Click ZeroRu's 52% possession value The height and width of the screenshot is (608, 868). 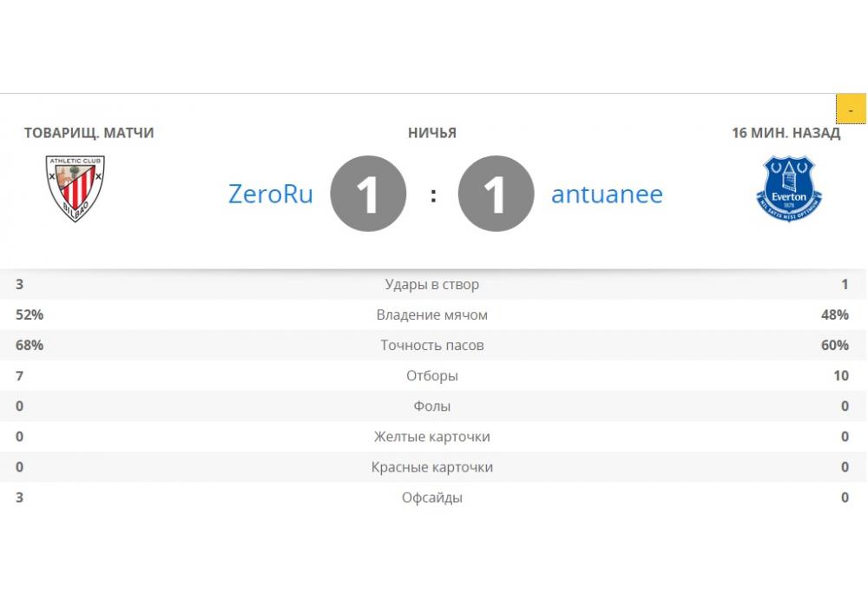point(30,315)
